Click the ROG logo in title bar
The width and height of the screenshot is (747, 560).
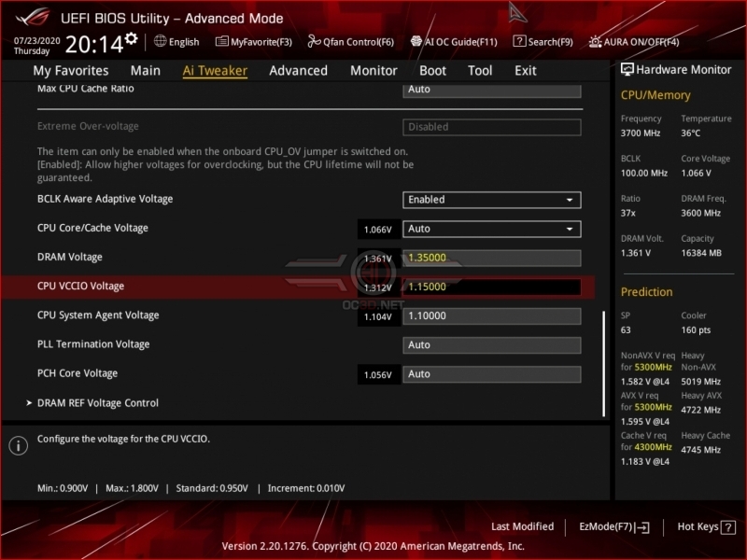click(33, 18)
